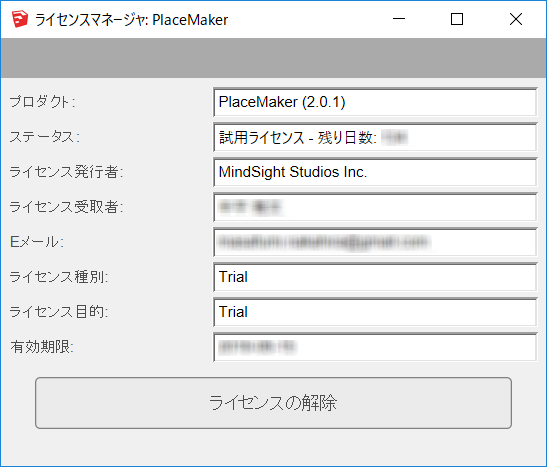Click the ライセンス受取者 input field
The height and width of the screenshot is (467, 547).
[375, 207]
